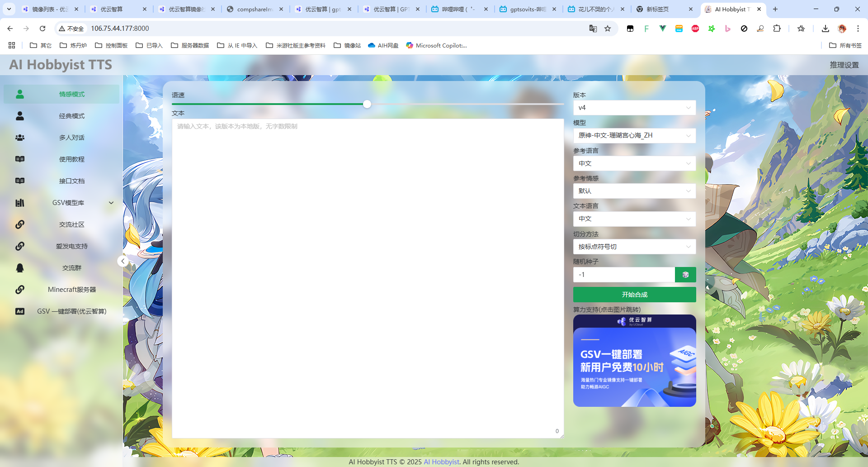Click the 交流群 penguin icon
The image size is (868, 467).
tap(20, 268)
